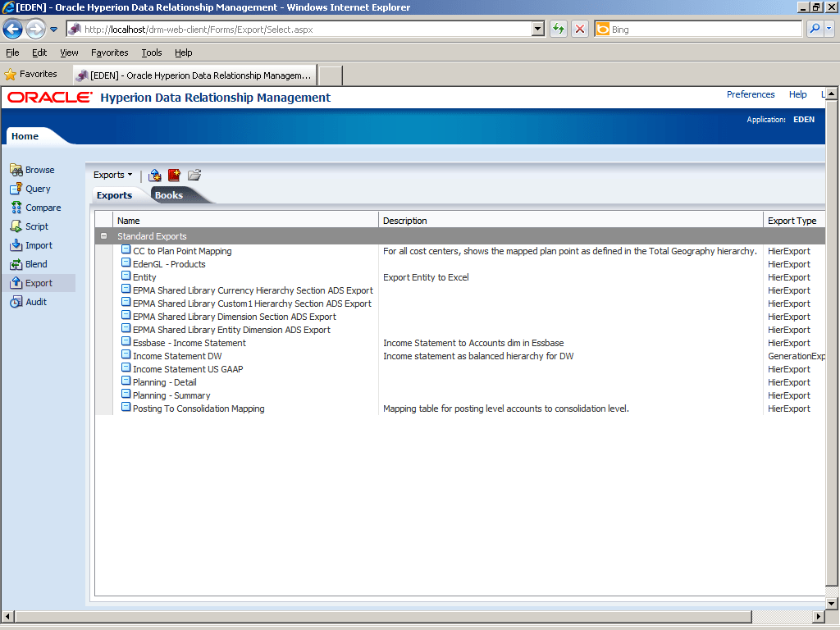Open the Preferences link
The width and height of the screenshot is (840, 630).
(x=750, y=94)
